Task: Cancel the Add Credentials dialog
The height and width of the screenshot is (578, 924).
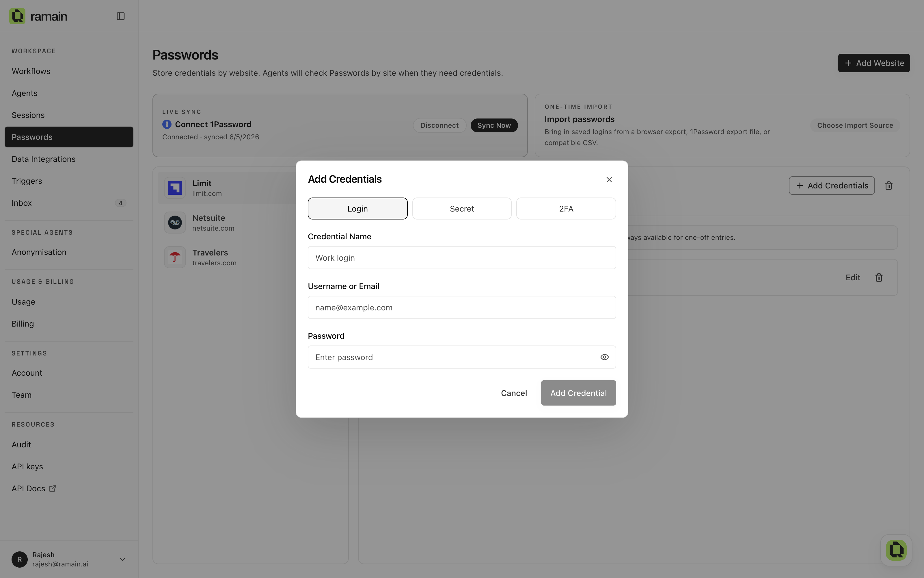Action: [514, 393]
